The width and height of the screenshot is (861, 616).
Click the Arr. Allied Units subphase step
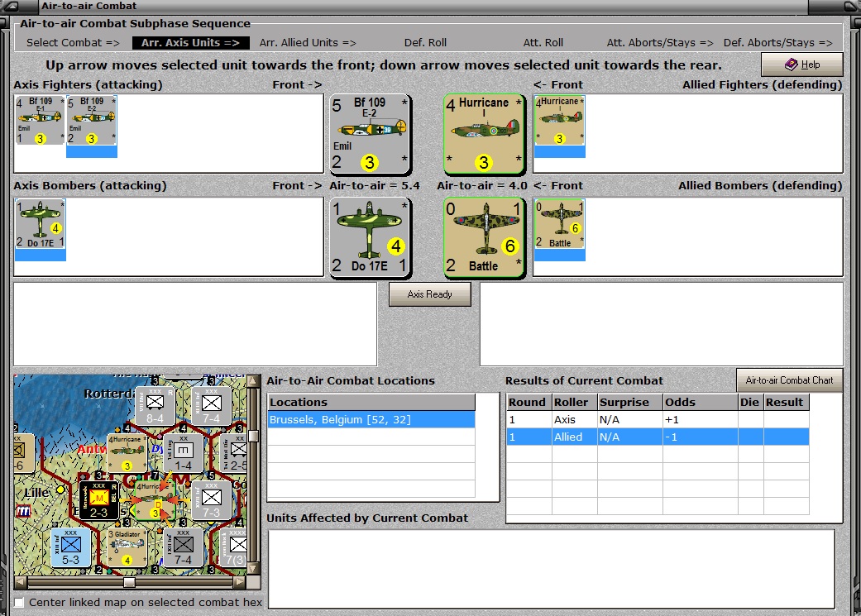[x=308, y=42]
